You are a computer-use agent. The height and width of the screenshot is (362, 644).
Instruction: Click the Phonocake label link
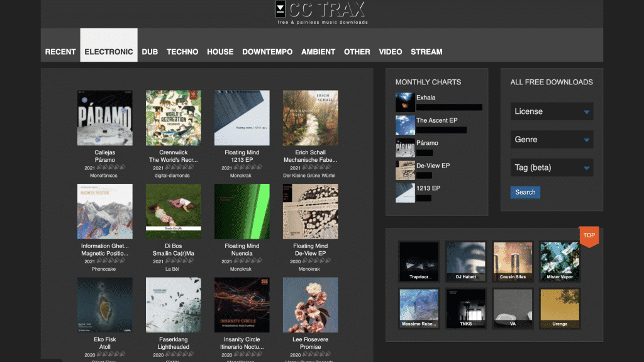(104, 269)
